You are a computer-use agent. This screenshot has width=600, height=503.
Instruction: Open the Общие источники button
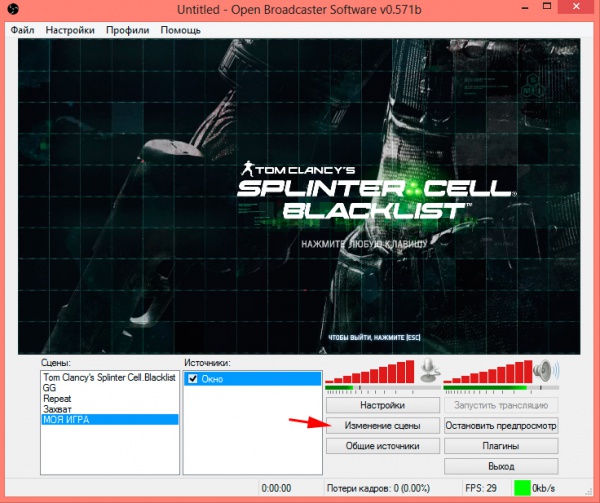(x=382, y=446)
